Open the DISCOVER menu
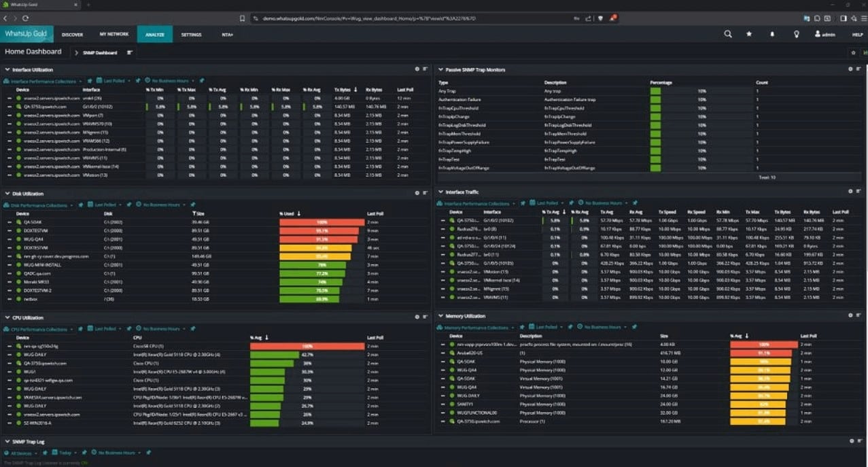This screenshot has width=868, height=467. (72, 34)
